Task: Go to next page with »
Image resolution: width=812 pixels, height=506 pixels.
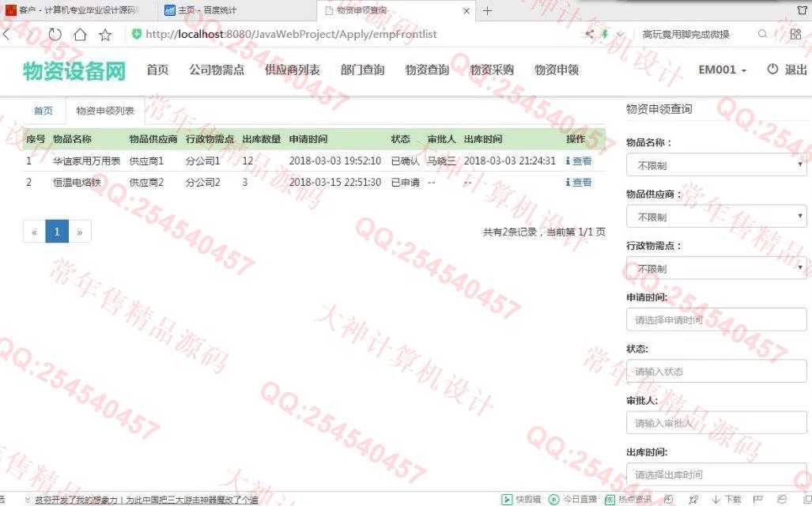Action: click(80, 232)
